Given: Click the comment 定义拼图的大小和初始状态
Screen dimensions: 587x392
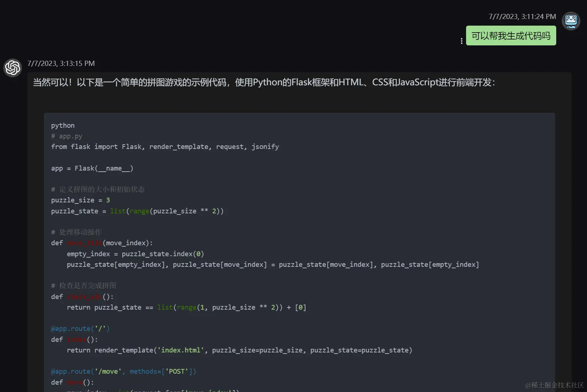Looking at the screenshot, I should 98,189.
